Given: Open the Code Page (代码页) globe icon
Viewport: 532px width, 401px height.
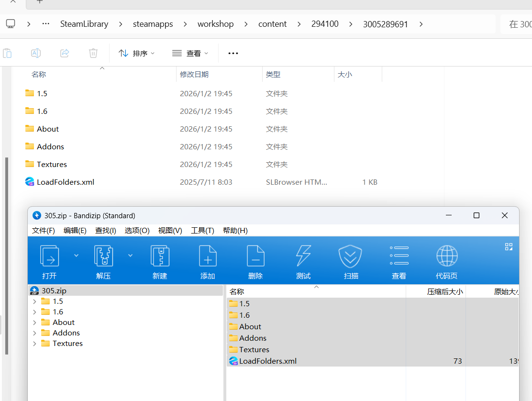Looking at the screenshot, I should [x=446, y=256].
